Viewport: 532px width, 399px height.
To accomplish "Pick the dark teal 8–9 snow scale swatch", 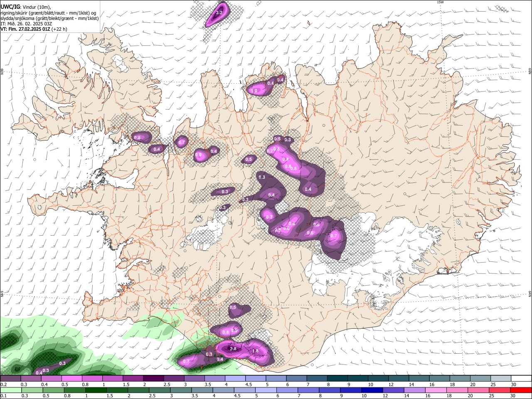I will tap(337, 378).
